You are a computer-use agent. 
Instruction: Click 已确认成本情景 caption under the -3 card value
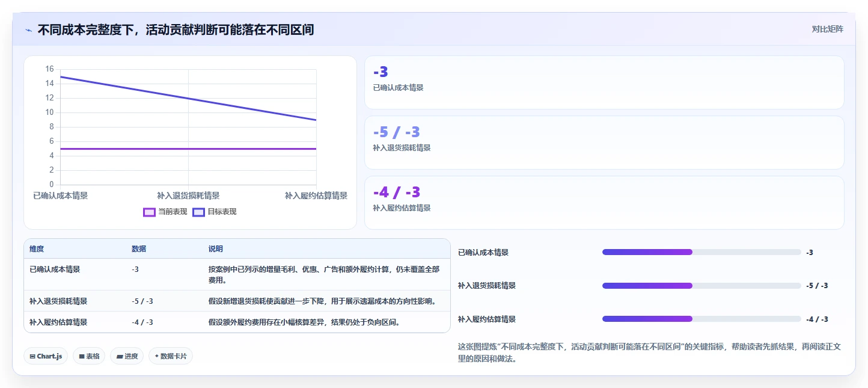pos(398,88)
